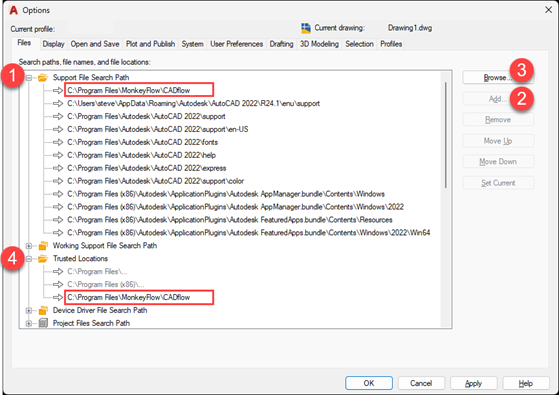The image size is (559, 395).
Task: Collapse the Support File Search Path node
Action: 29,77
